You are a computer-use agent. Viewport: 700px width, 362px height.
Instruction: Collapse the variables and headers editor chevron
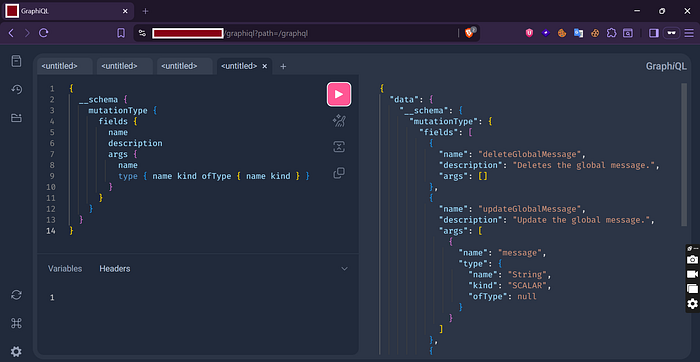[344, 269]
